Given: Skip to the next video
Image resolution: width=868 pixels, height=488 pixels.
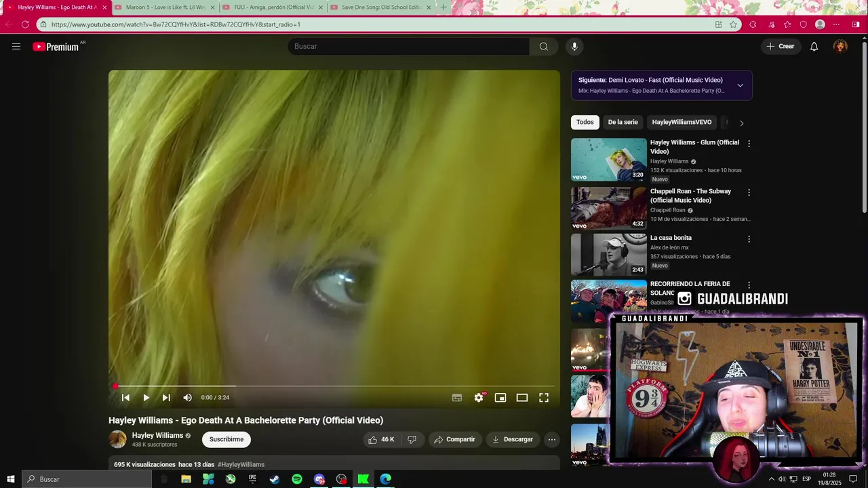Looking at the screenshot, I should point(166,398).
